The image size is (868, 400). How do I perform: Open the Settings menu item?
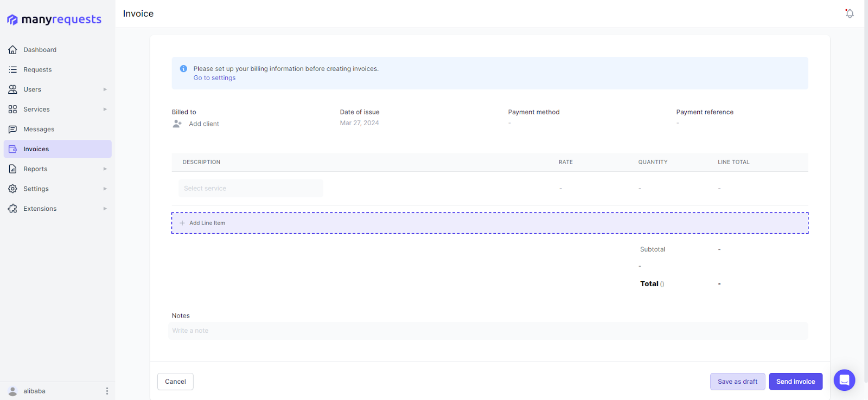coord(58,189)
